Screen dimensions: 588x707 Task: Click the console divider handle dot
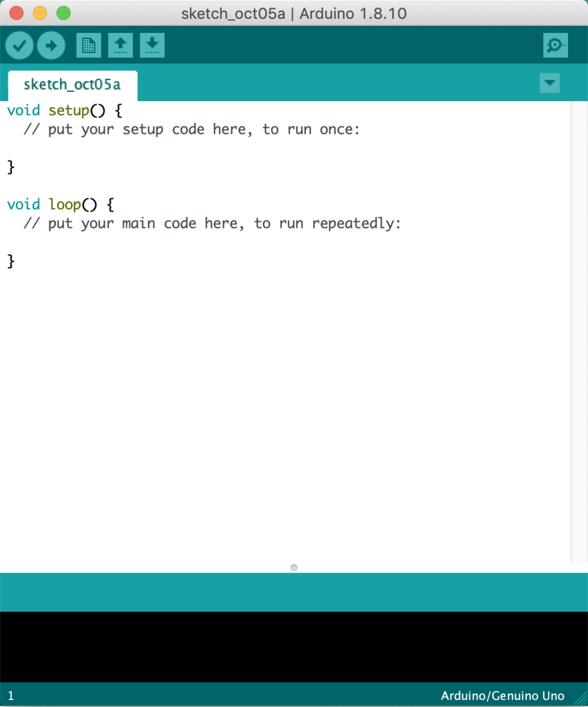[294, 567]
